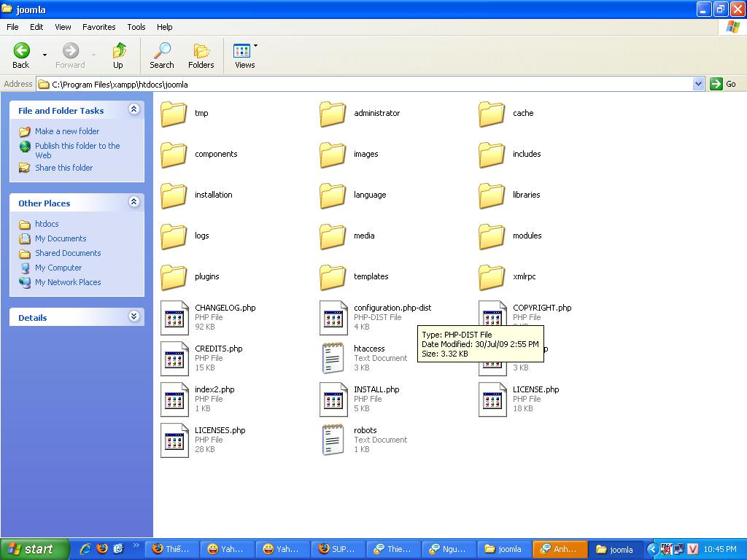Viewport: 747px width, 560px height.
Task: Open My Documents from Other Places
Action: click(61, 238)
